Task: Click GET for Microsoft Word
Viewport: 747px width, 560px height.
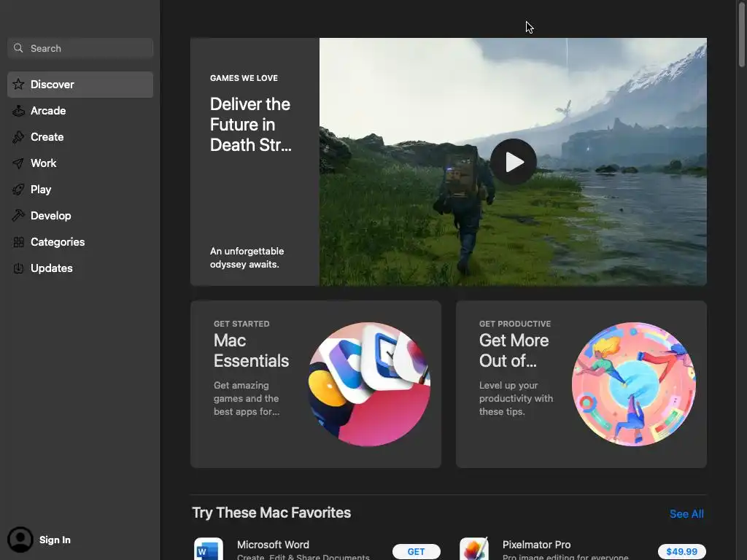Action: (416, 551)
